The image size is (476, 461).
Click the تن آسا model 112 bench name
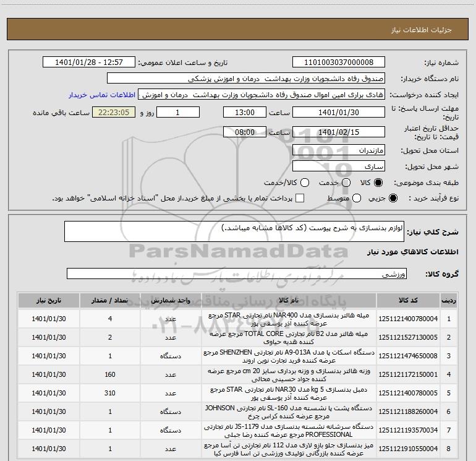click(x=289, y=449)
